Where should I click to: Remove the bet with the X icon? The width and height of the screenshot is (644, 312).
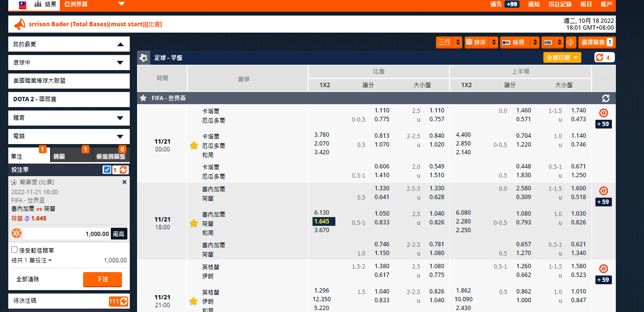124,182
